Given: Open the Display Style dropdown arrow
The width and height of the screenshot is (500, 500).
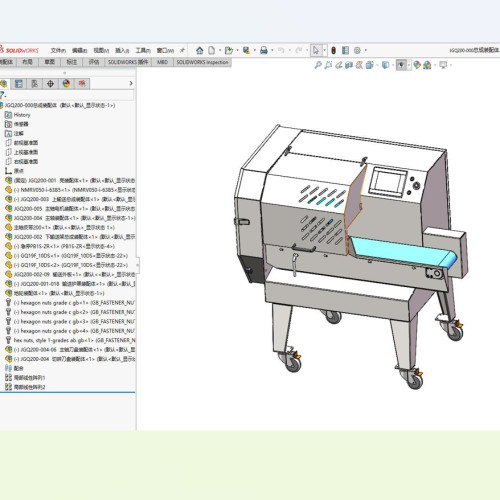Looking at the screenshot, I should (393, 65).
